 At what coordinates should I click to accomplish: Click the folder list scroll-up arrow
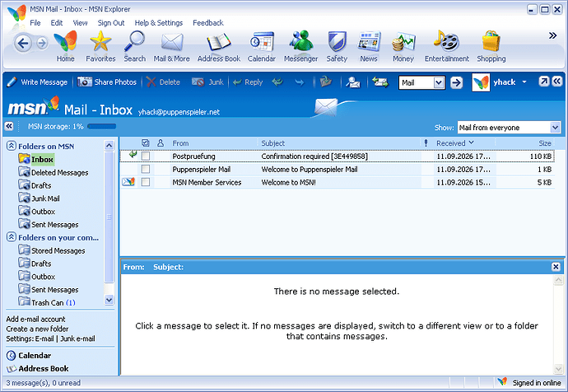(109, 146)
